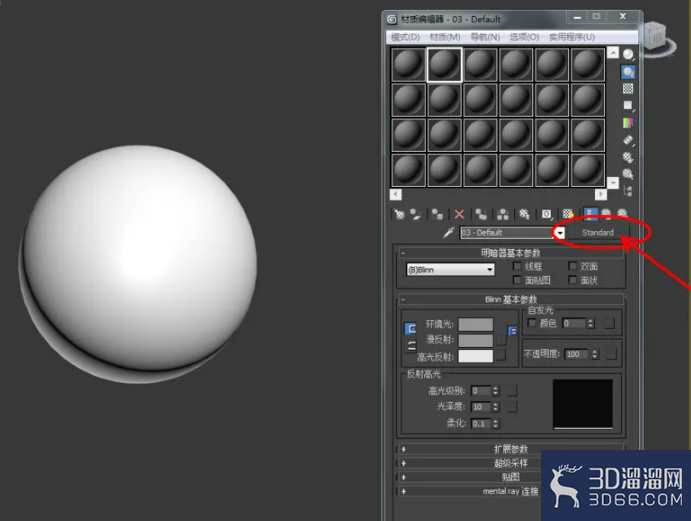Screen dimensions: 691x521
Task: Open the (B)Blinn shader type dropdown
Action: [450, 269]
